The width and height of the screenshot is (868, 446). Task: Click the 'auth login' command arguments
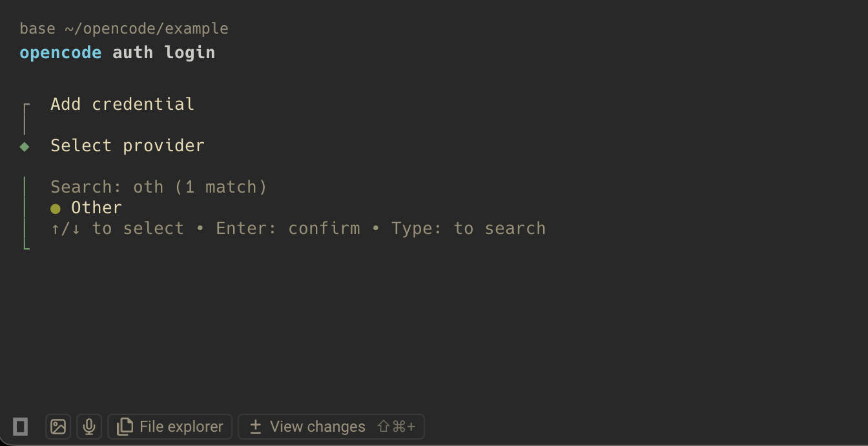click(163, 52)
